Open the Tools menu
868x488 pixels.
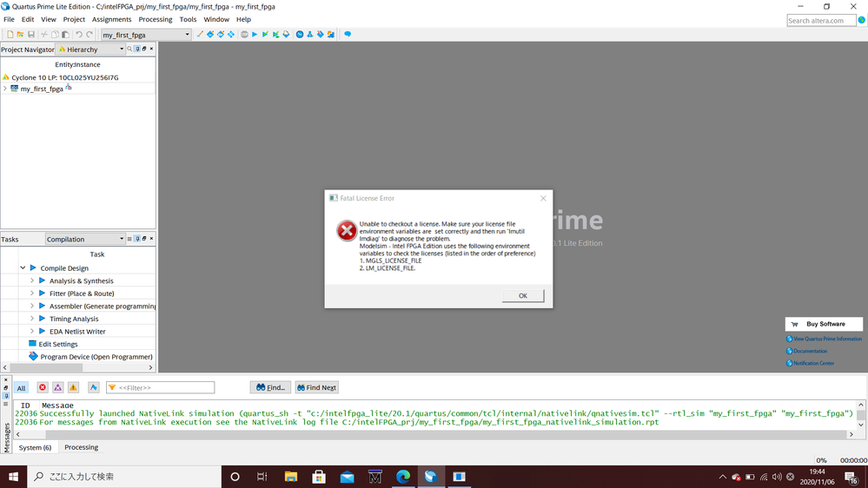click(x=188, y=19)
